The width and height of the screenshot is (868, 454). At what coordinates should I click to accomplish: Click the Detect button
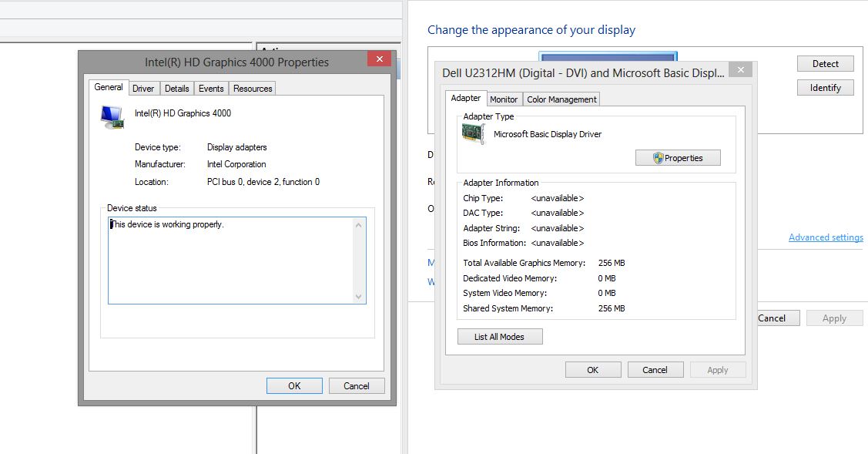pos(825,64)
